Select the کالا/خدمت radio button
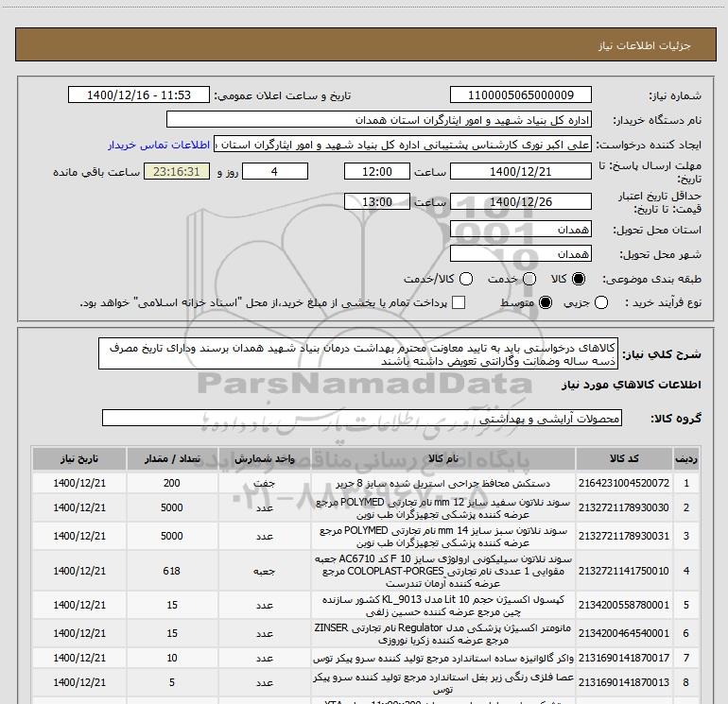This screenshot has height=704, width=728. pyautogui.click(x=466, y=279)
